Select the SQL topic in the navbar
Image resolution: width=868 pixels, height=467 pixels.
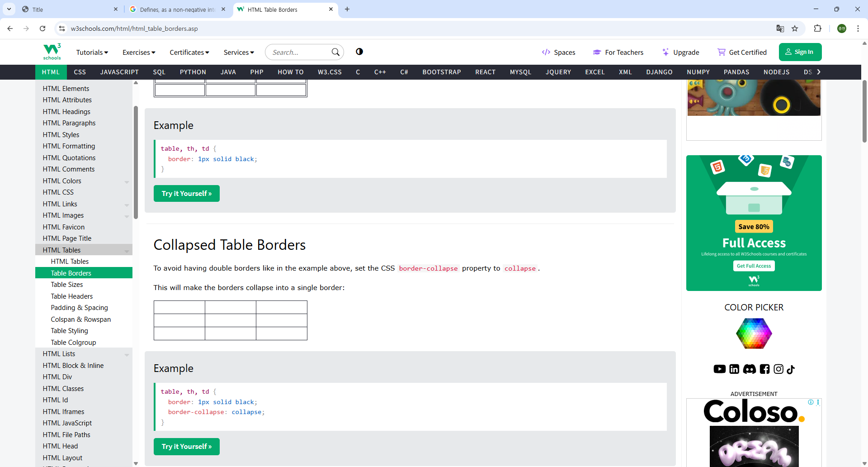(x=159, y=72)
